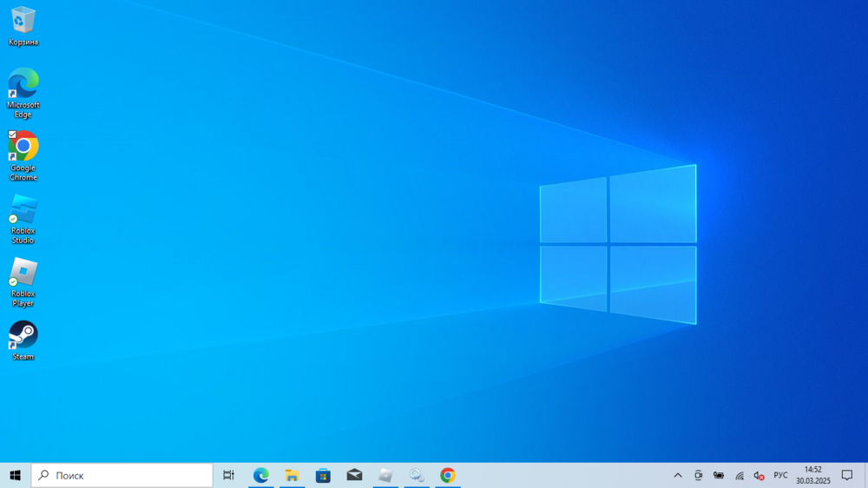Screen dimensions: 868x488
Task: Open Microsoft Edge from the taskbar
Action: [x=260, y=475]
